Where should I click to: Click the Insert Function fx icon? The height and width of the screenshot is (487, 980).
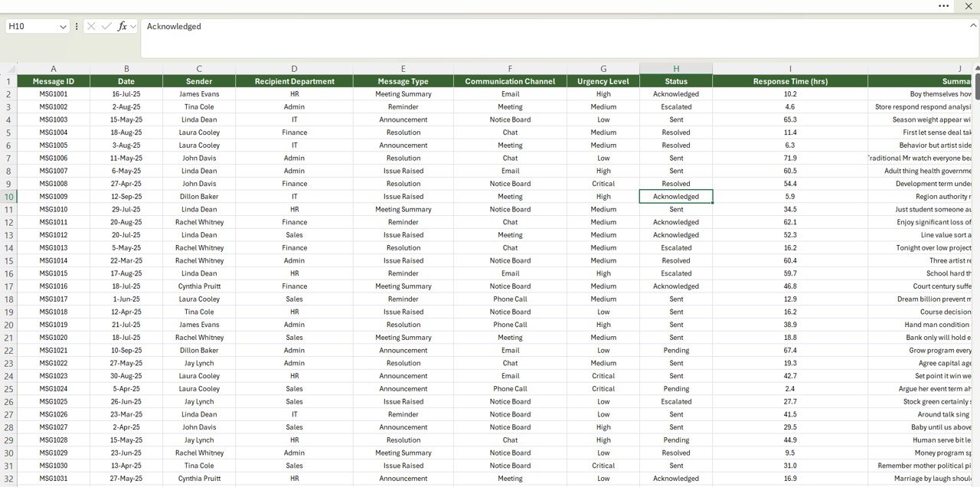[122, 26]
